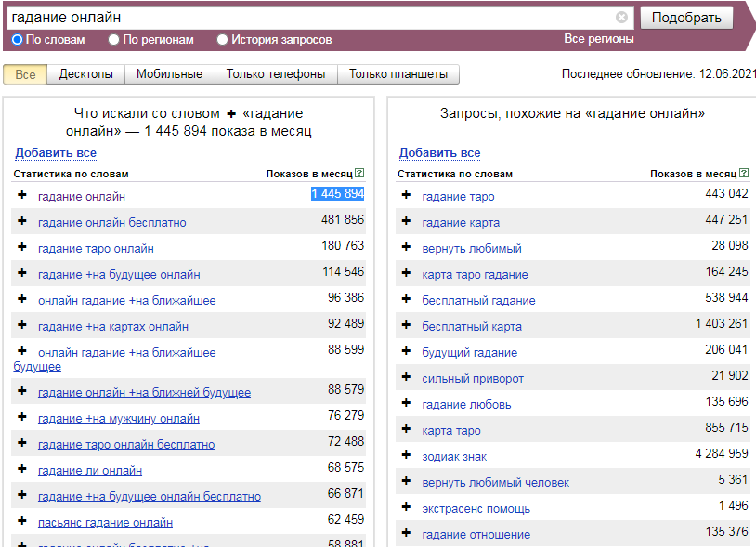Switch to 'Мобильные' tab
The height and width of the screenshot is (547, 756).
click(x=169, y=74)
